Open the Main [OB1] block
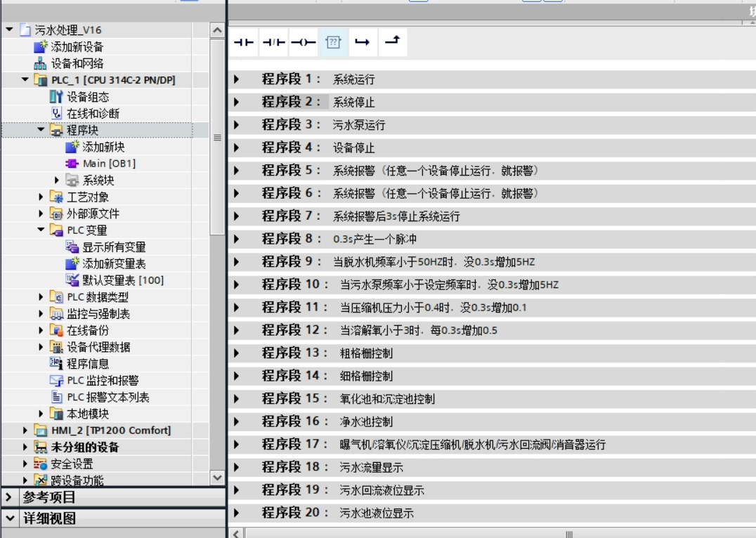This screenshot has width=756, height=538. pyautogui.click(x=100, y=164)
